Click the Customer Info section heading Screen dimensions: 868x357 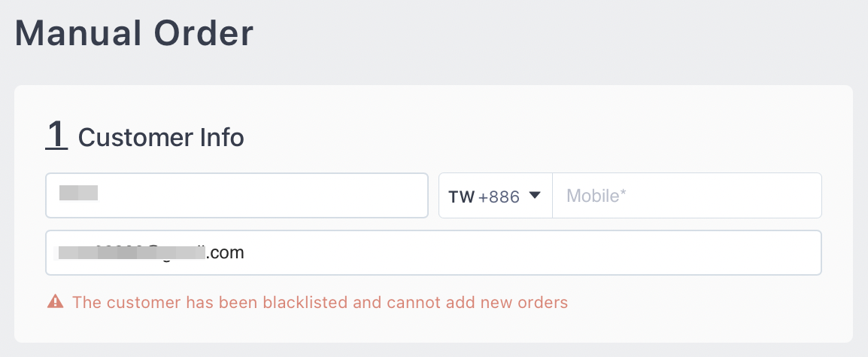pos(161,138)
